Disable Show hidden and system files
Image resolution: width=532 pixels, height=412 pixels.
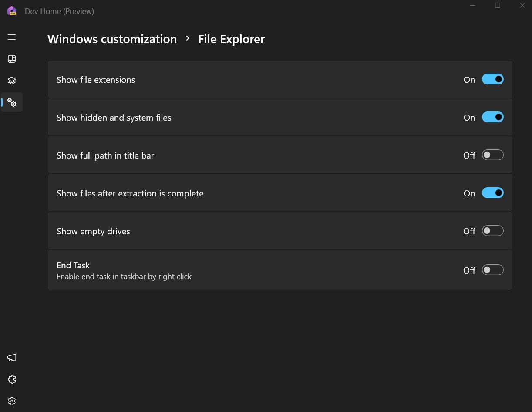pyautogui.click(x=492, y=117)
